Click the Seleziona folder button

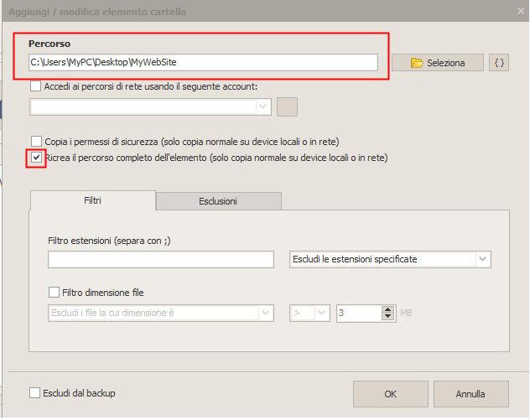438,63
